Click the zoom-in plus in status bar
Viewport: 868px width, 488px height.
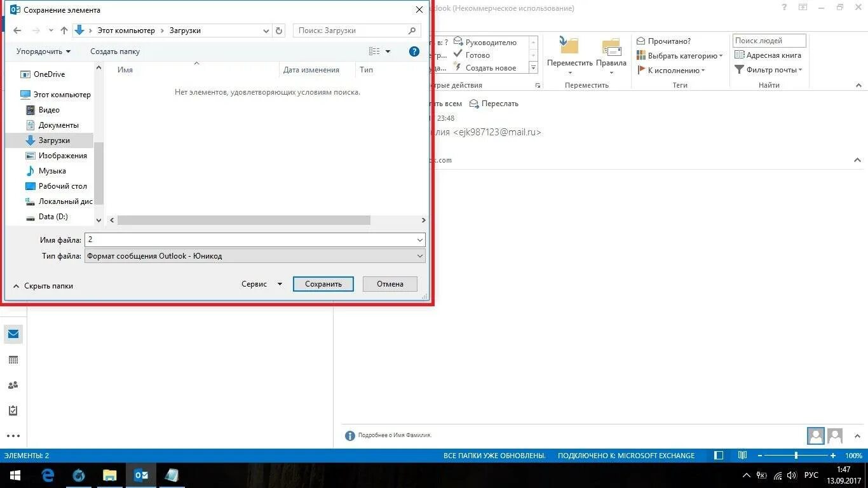(833, 456)
